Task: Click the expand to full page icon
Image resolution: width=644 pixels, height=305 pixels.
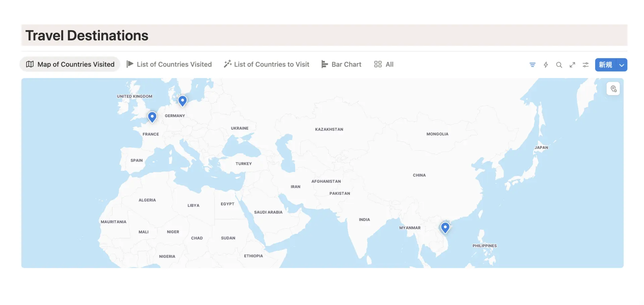Action: coord(572,65)
